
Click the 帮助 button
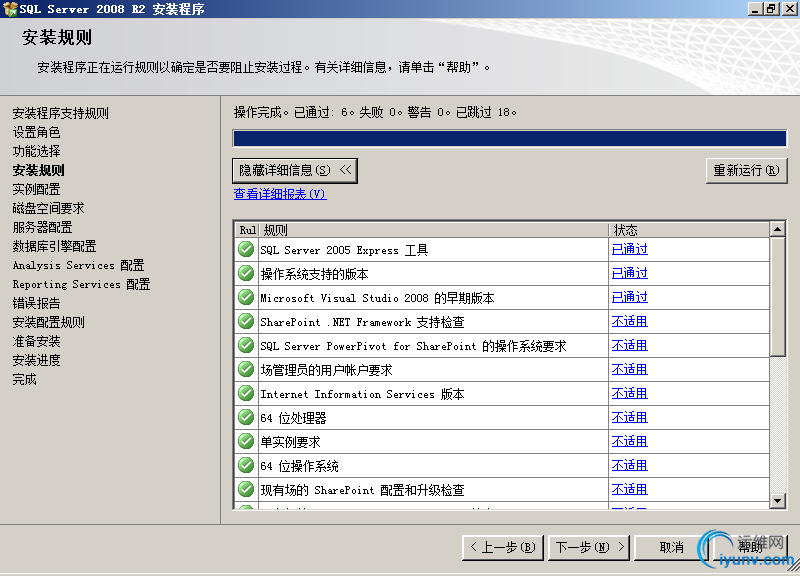point(751,547)
